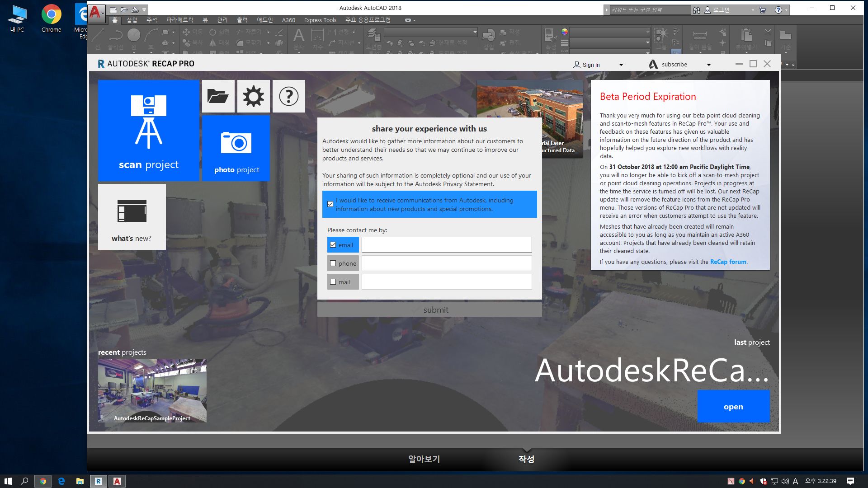
Task: Expand the Sign In dropdown arrow
Action: (x=621, y=65)
